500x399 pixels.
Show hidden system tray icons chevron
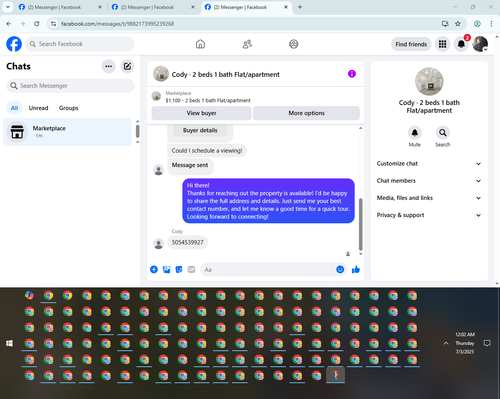tap(446, 343)
